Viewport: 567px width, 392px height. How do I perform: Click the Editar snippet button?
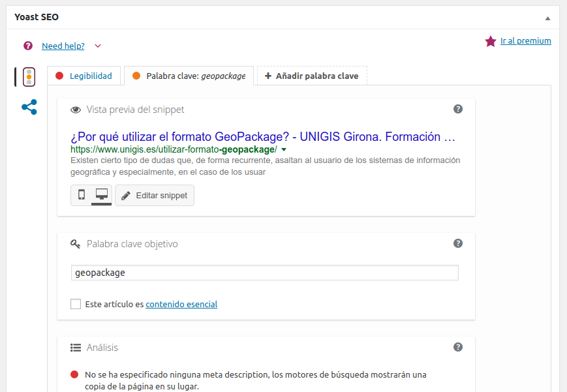[x=155, y=196]
